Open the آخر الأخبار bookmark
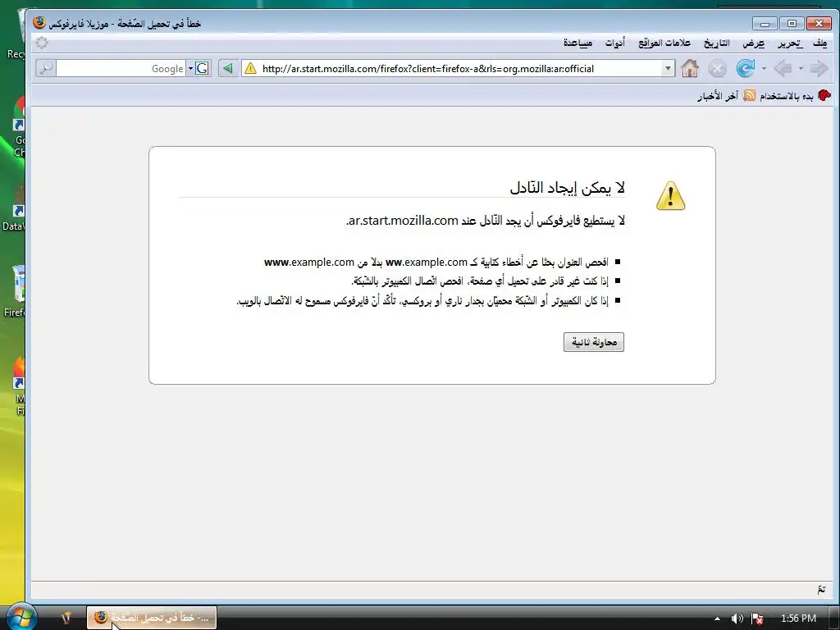The width and height of the screenshot is (840, 630). (726, 95)
